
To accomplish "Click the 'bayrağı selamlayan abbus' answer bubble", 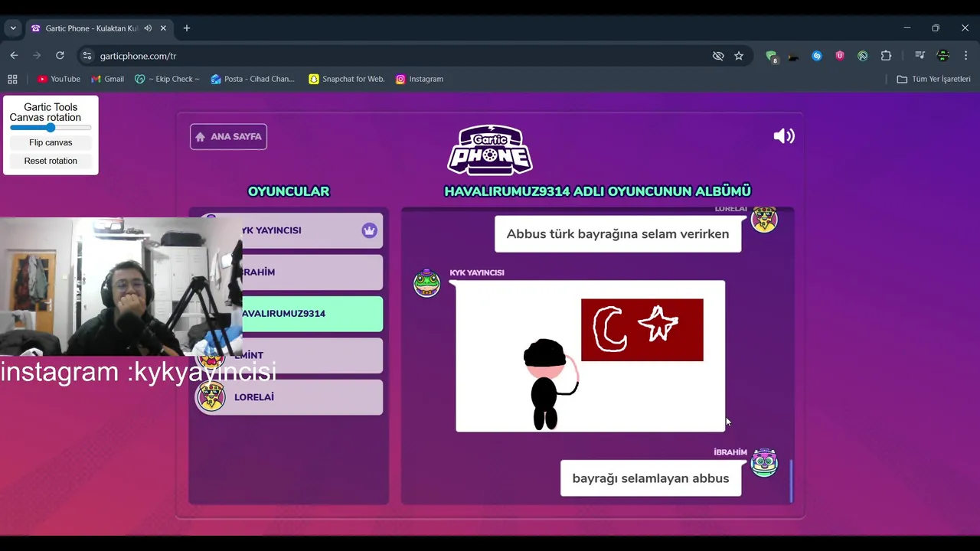I will pos(651,478).
